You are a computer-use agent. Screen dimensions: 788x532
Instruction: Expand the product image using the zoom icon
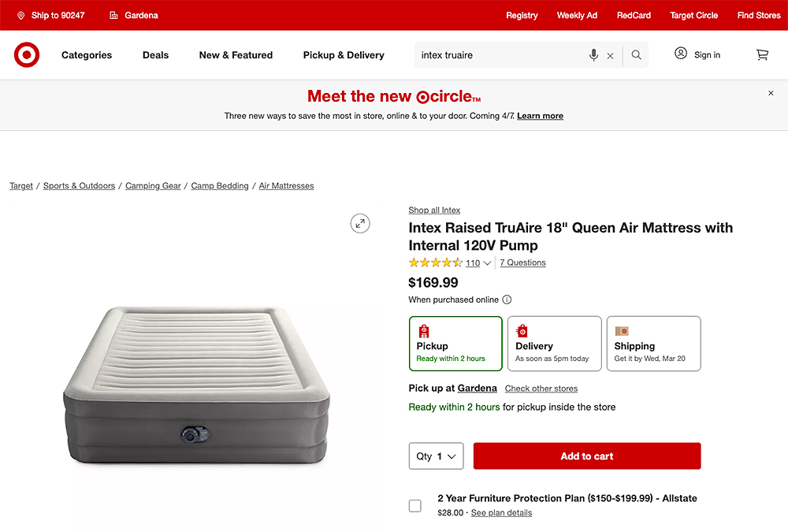pos(360,224)
